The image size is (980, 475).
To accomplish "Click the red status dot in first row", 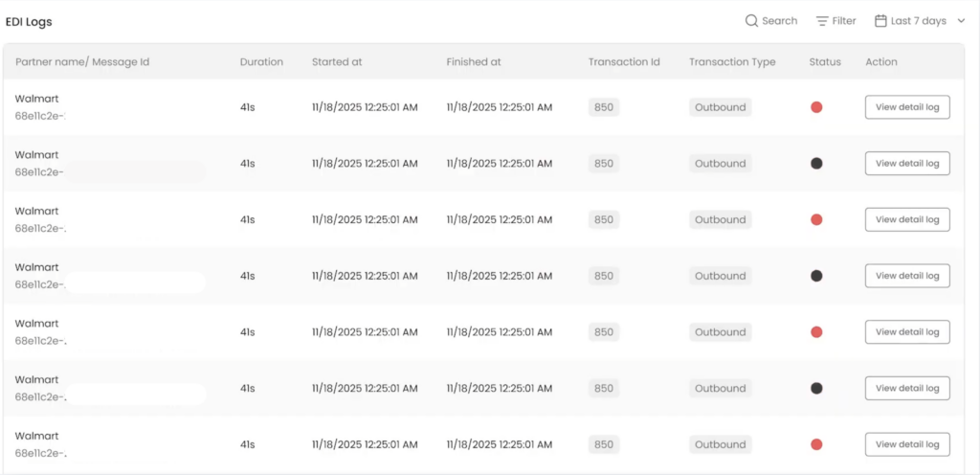I will (x=816, y=107).
